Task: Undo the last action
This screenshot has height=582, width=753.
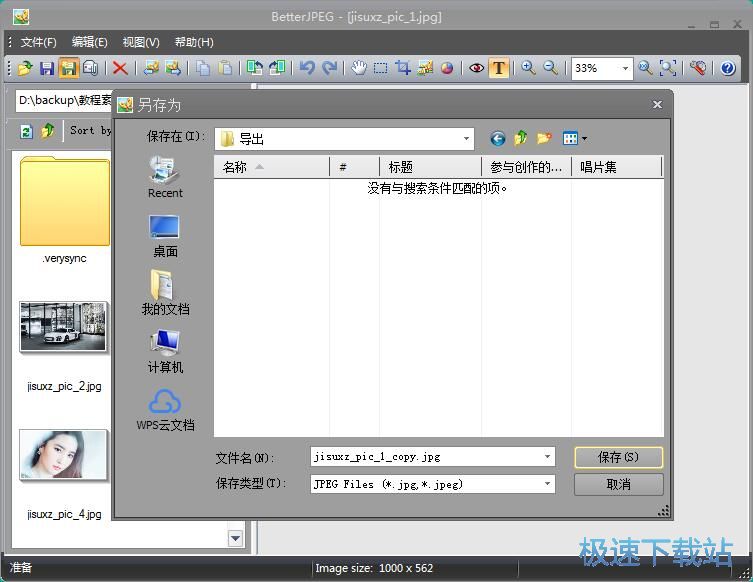Action: 307,68
